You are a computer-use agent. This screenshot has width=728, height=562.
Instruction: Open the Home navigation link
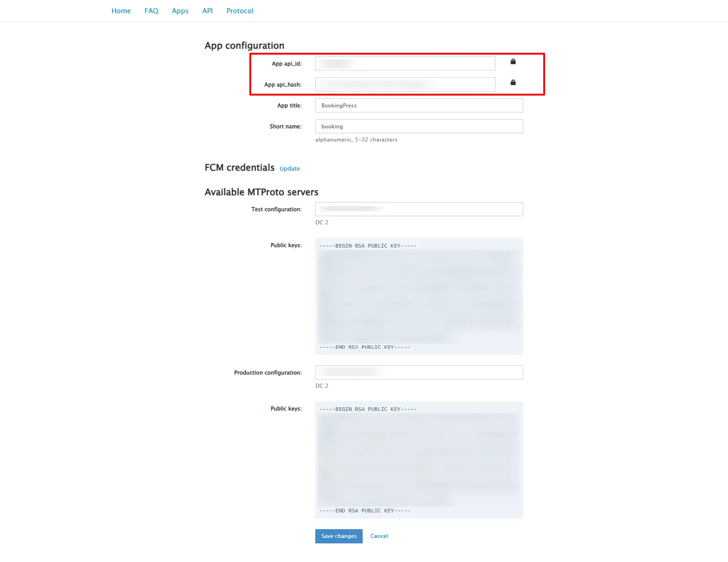tap(121, 11)
